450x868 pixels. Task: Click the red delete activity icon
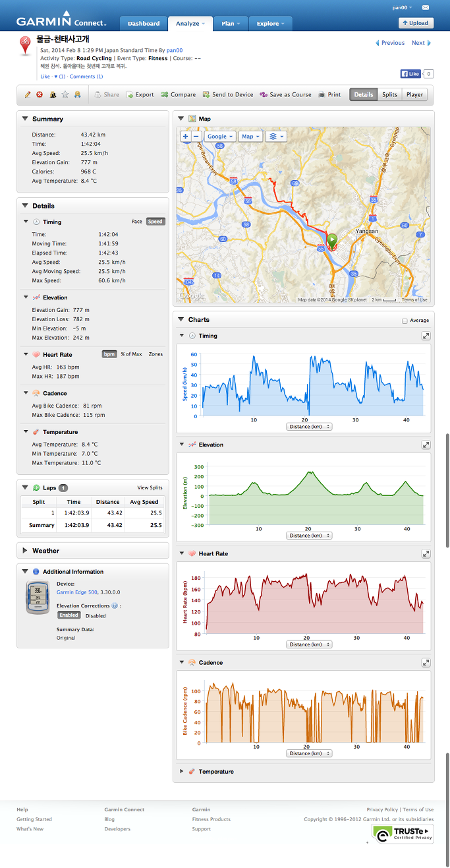(40, 95)
